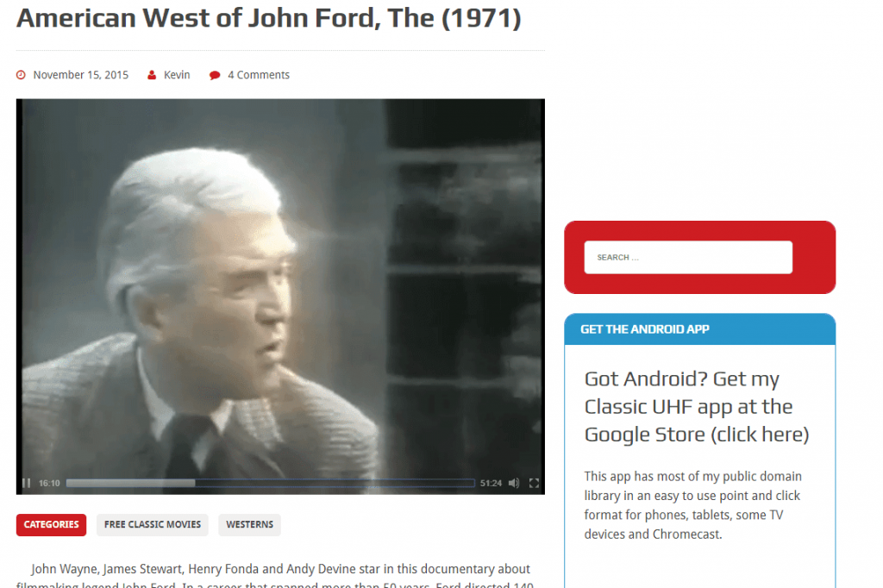The image size is (883, 588).
Task: Click the 51:24 duration display
Action: 491,483
